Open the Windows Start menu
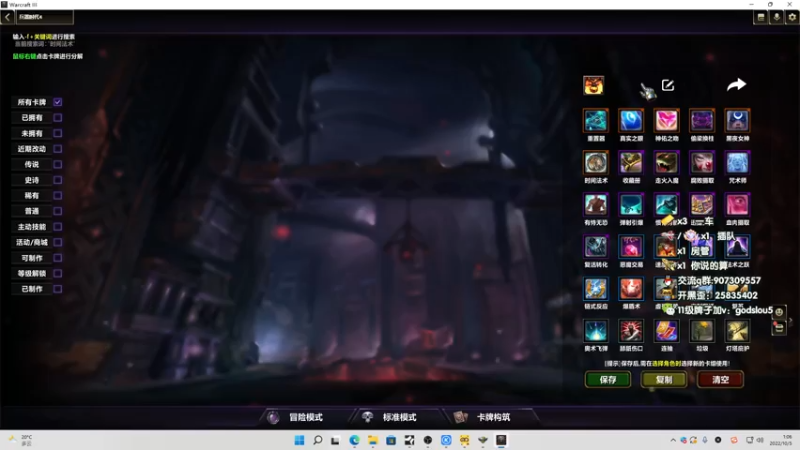Viewport: 800px width, 450px height. [299, 440]
